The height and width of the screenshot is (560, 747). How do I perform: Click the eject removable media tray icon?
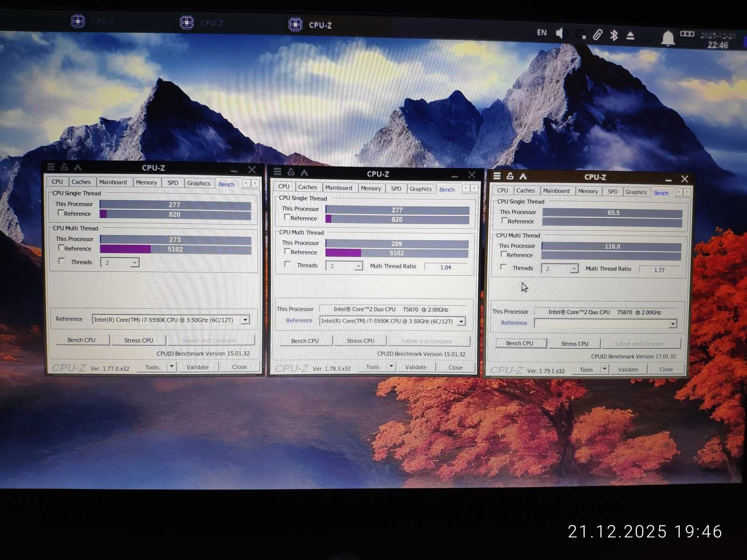630,35
